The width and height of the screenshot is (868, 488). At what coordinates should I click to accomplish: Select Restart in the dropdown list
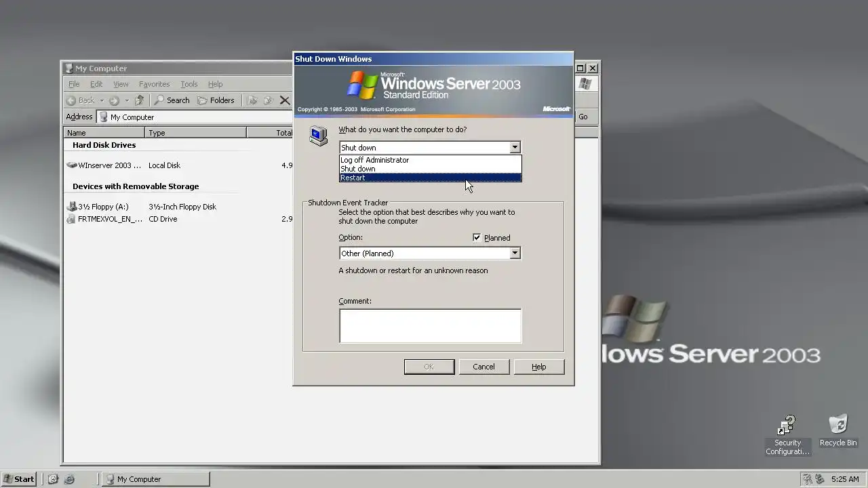coord(430,178)
